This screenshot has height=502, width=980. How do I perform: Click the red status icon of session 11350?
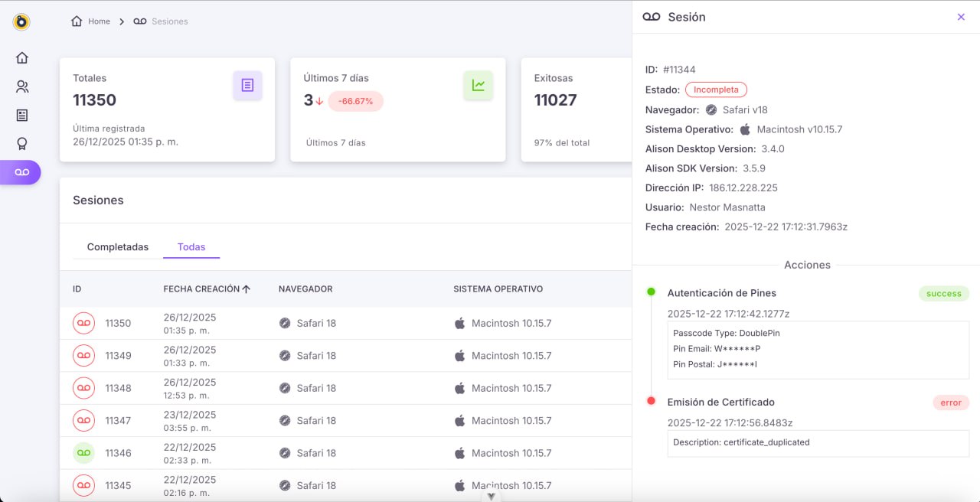pyautogui.click(x=83, y=323)
